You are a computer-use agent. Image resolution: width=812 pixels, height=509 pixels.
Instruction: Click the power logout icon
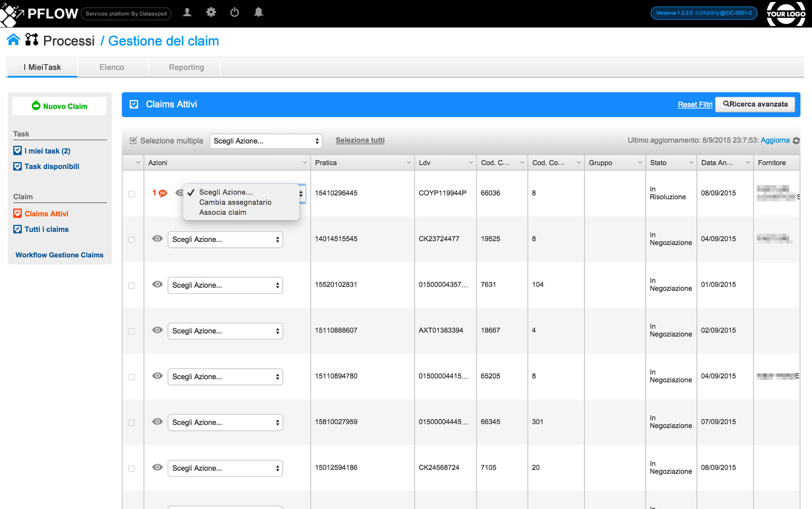click(235, 13)
